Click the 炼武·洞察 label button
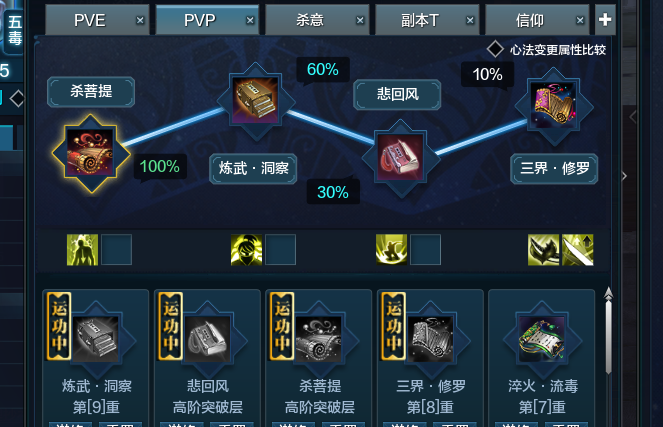663x427 pixels. 253,169
